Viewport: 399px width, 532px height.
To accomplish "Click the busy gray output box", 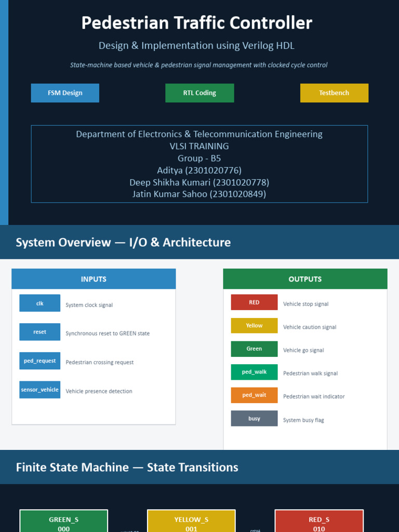I will pos(254,418).
